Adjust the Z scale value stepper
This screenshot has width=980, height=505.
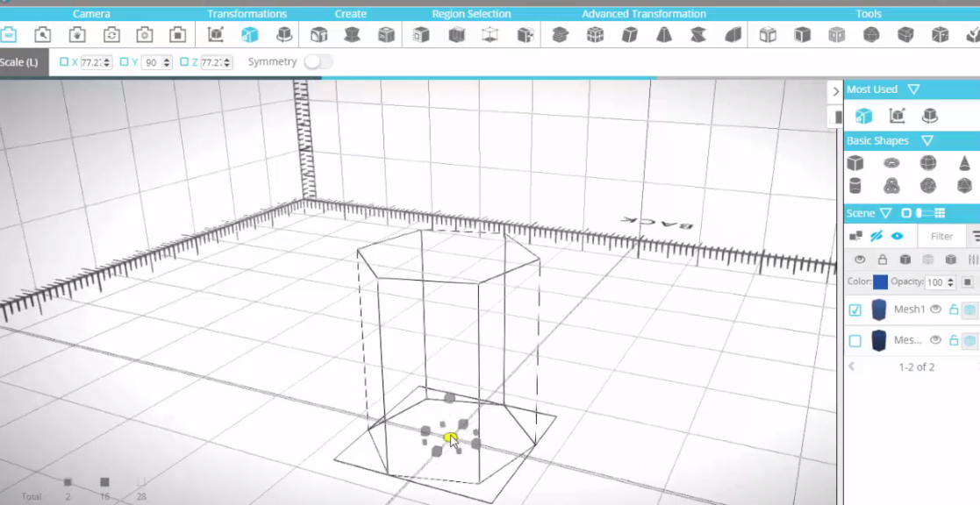click(227, 62)
